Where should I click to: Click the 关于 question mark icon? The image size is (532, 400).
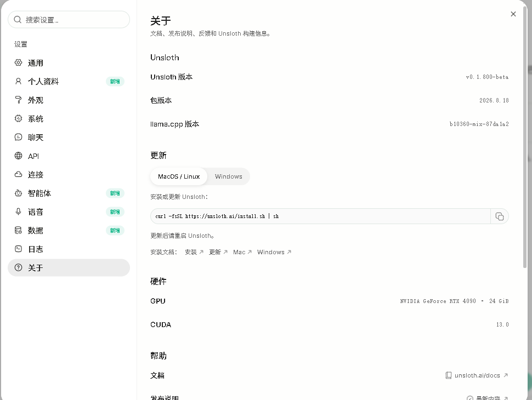click(x=18, y=268)
